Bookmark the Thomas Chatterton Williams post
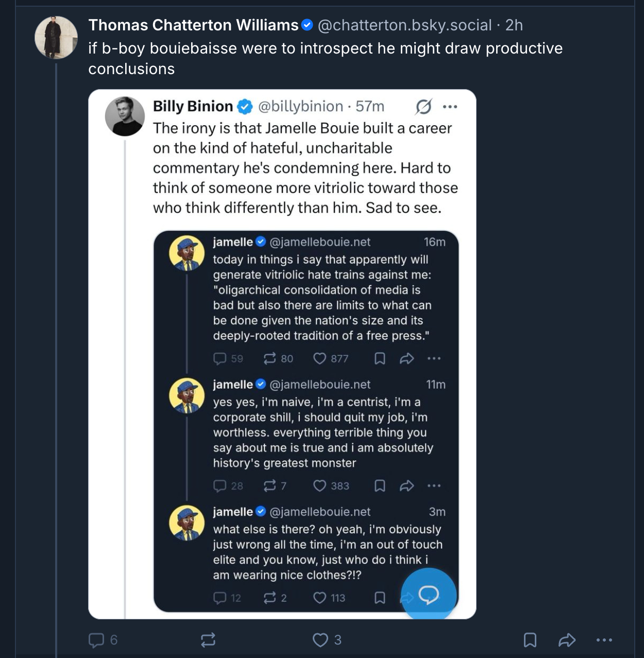644x658 pixels. (x=530, y=640)
